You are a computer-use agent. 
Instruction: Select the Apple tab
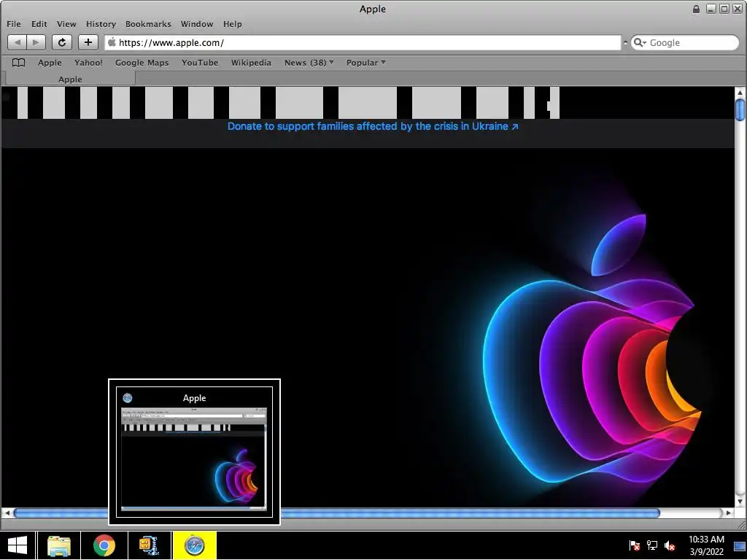click(x=71, y=79)
